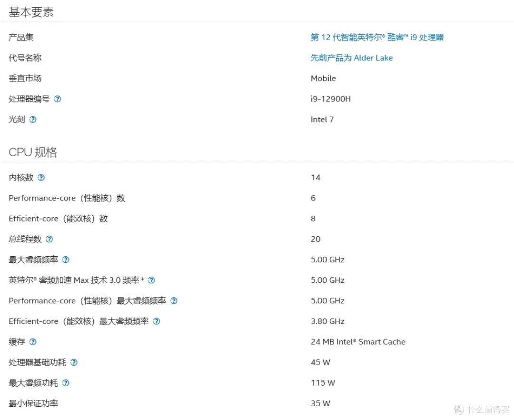Open help icon next to 光刻
514x420 pixels.
33,120
